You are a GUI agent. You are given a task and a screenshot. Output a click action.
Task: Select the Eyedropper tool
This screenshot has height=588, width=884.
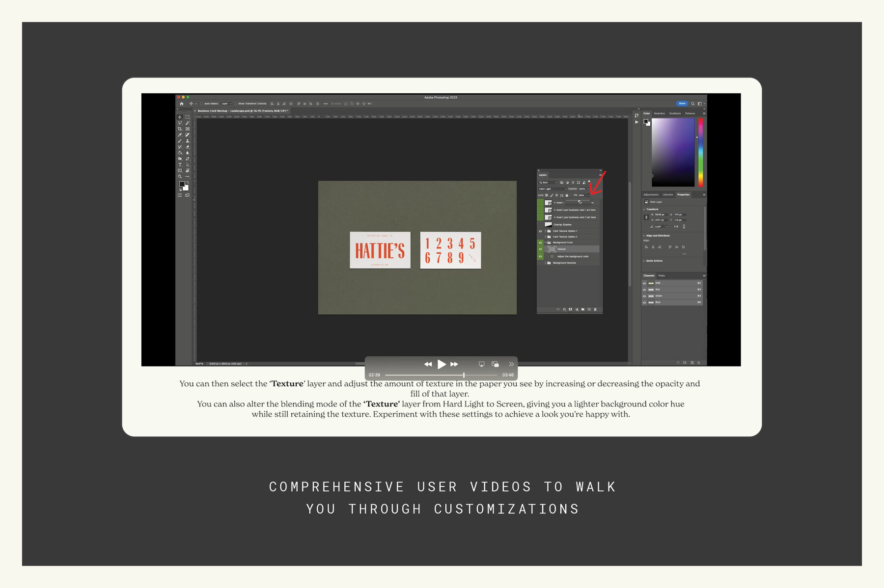pos(180,135)
